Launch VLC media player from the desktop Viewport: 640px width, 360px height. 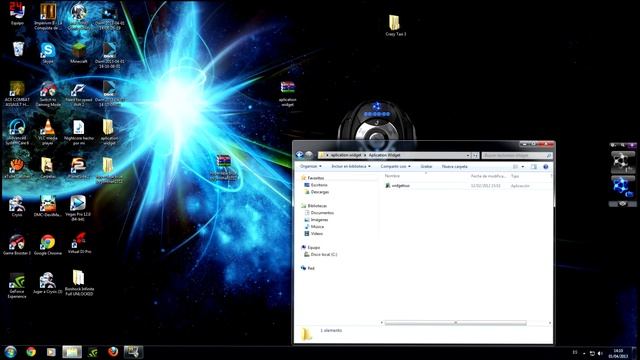click(48, 132)
